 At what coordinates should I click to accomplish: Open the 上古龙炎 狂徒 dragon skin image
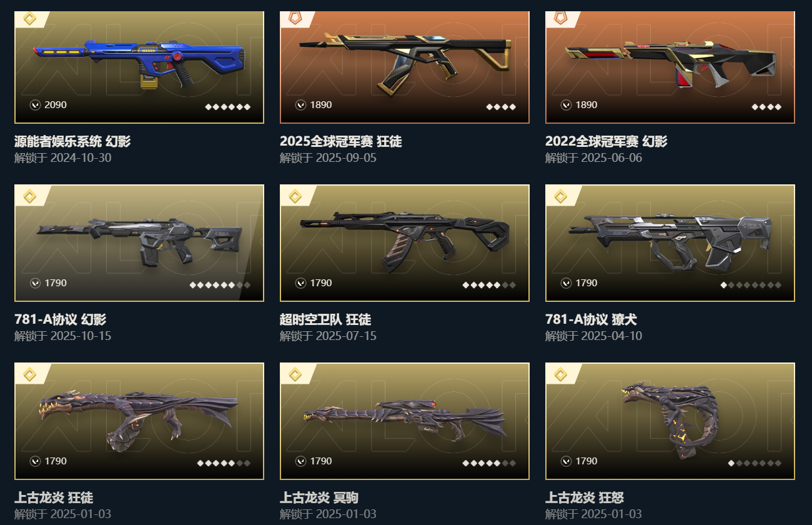click(x=139, y=421)
